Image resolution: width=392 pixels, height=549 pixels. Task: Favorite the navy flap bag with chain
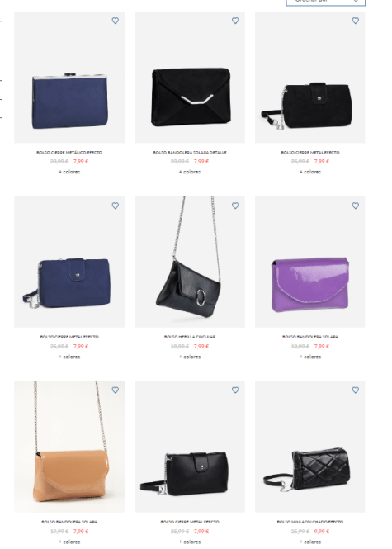tap(116, 206)
